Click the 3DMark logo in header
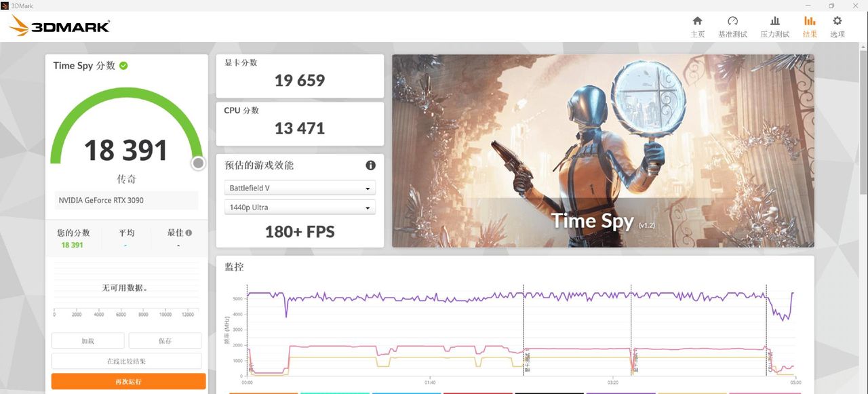Image resolution: width=868 pixels, height=394 pixels. [60, 26]
